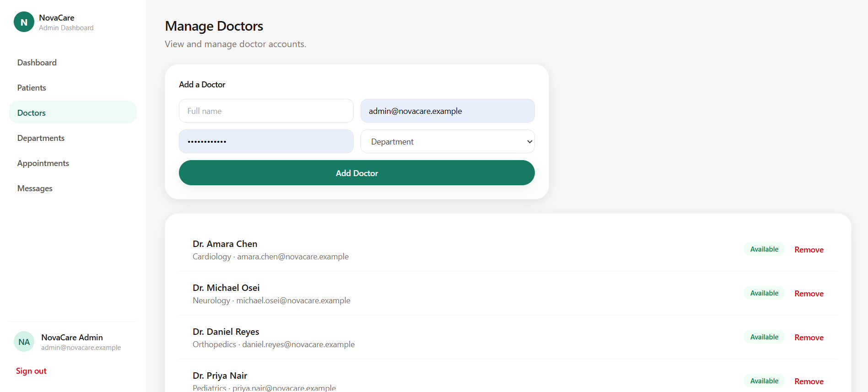Remove Dr. Amara Chen
Image resolution: width=868 pixels, height=392 pixels.
coord(809,249)
